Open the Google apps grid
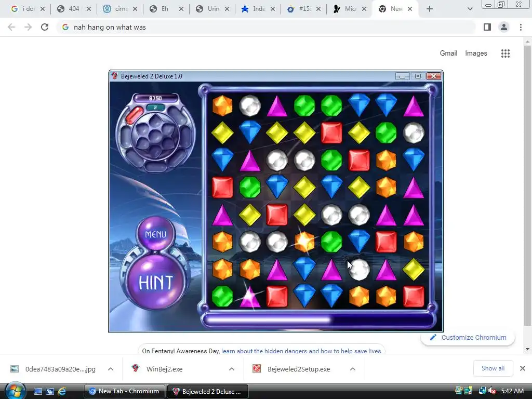This screenshot has height=399, width=532. coord(506,54)
